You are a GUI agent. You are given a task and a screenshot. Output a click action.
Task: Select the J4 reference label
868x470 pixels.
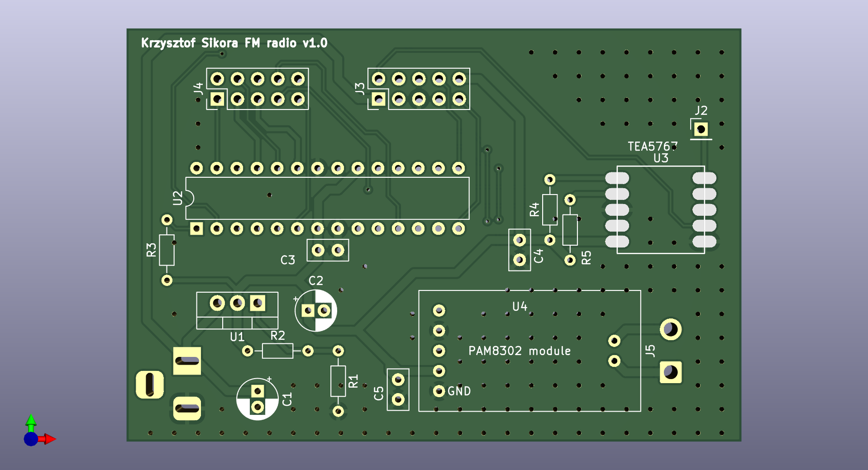[198, 89]
